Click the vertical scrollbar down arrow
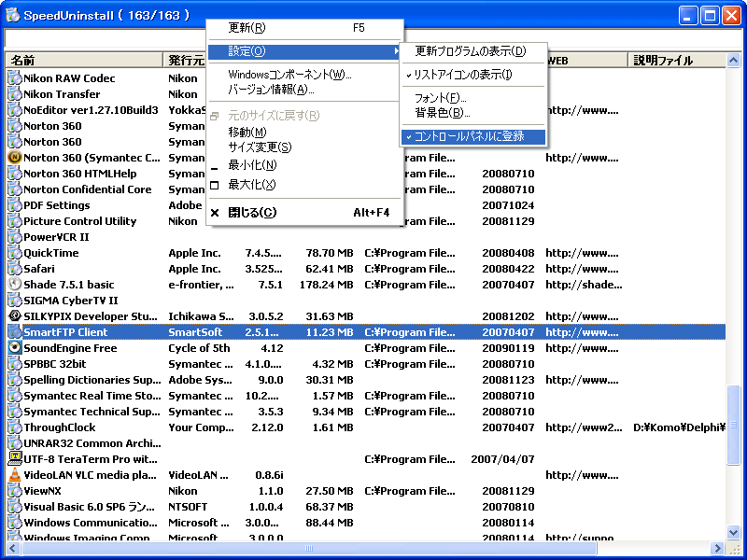This screenshot has width=747, height=560. [x=733, y=532]
